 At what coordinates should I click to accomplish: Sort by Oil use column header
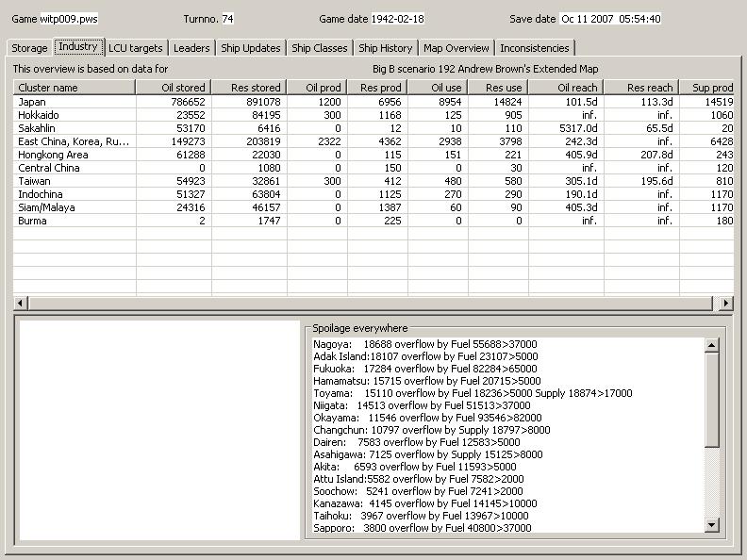(x=439, y=88)
